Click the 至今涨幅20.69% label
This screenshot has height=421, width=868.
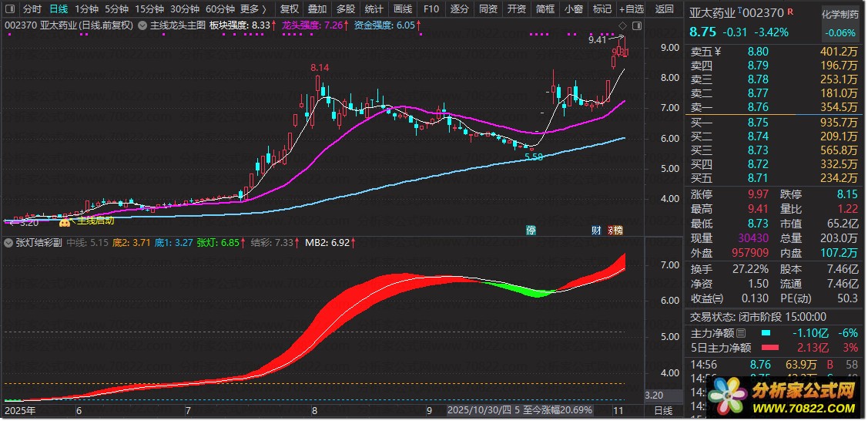point(558,411)
